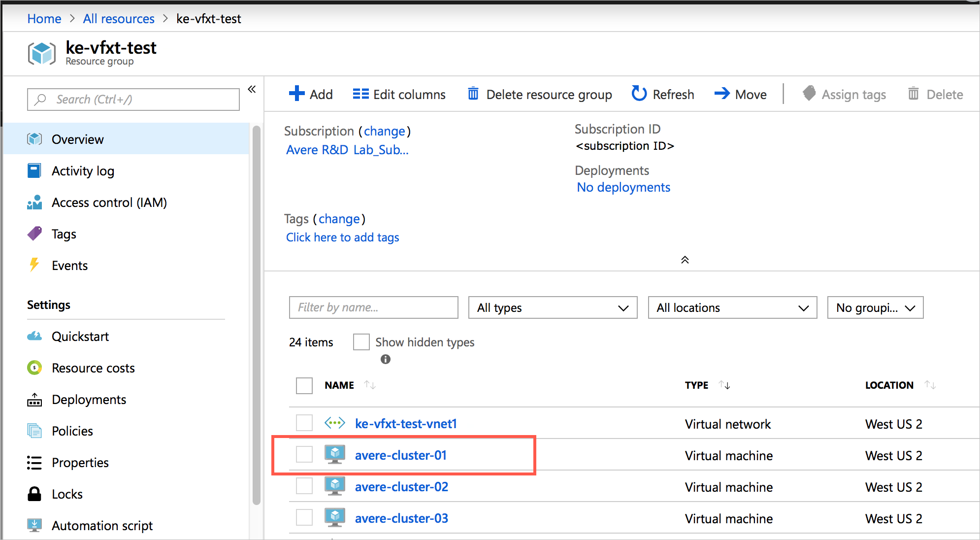This screenshot has width=980, height=540.
Task: Click the Tags navigation icon
Action: (x=36, y=234)
